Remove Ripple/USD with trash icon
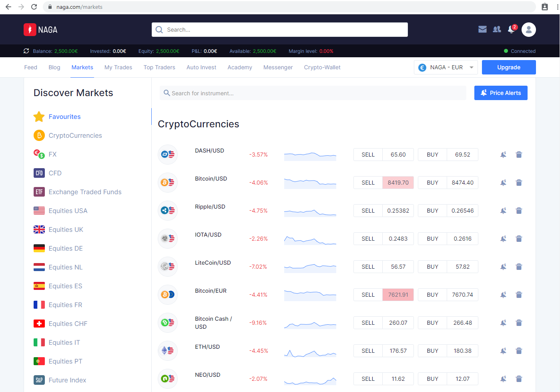This screenshot has width=560, height=392. pyautogui.click(x=519, y=211)
